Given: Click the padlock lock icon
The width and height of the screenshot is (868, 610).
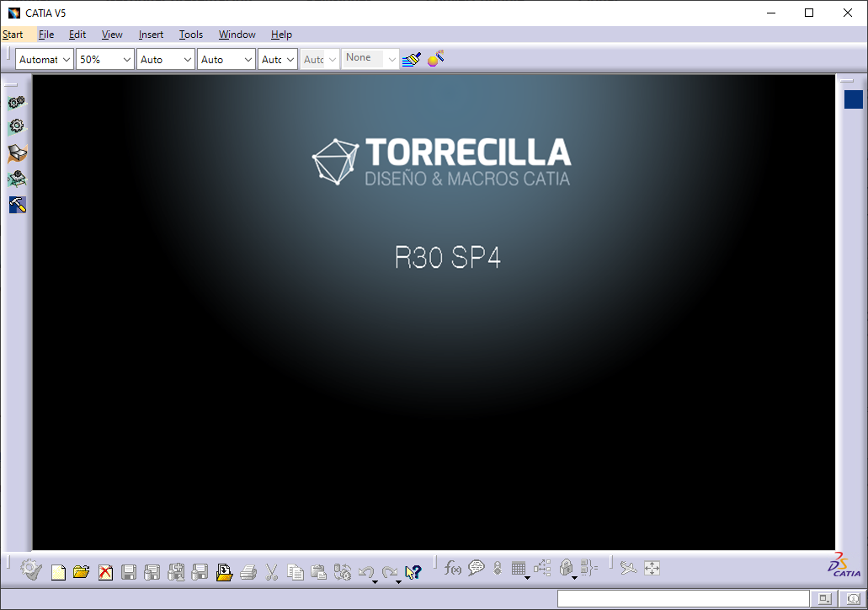Looking at the screenshot, I should coord(566,568).
